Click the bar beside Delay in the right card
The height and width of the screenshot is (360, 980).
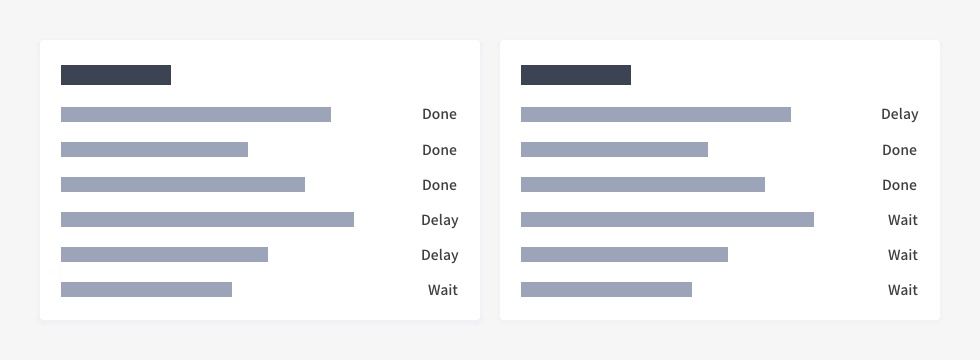coord(656,114)
